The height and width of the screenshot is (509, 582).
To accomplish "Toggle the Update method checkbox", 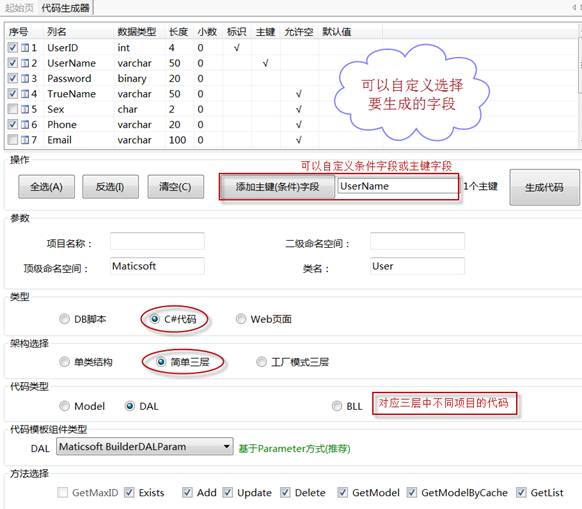I will click(228, 492).
